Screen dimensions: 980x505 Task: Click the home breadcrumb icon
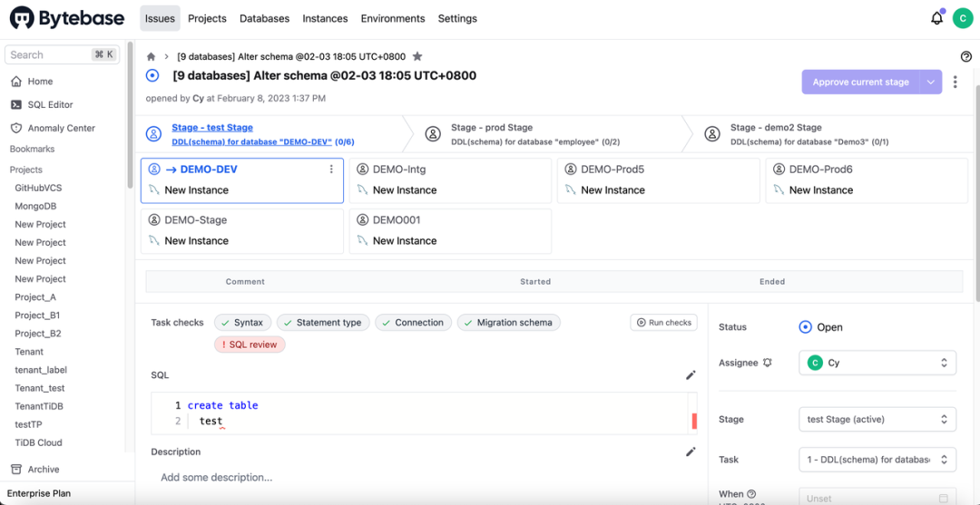[152, 57]
